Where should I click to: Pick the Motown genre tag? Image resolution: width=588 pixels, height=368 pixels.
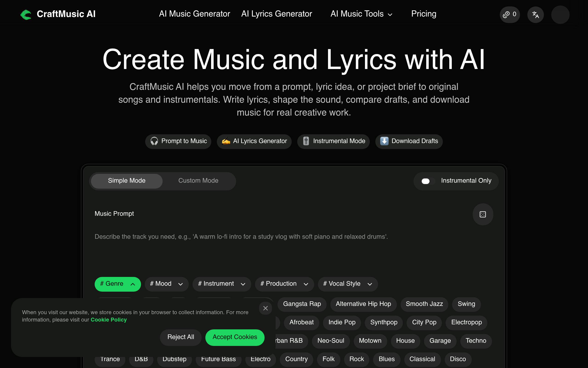[x=370, y=341]
